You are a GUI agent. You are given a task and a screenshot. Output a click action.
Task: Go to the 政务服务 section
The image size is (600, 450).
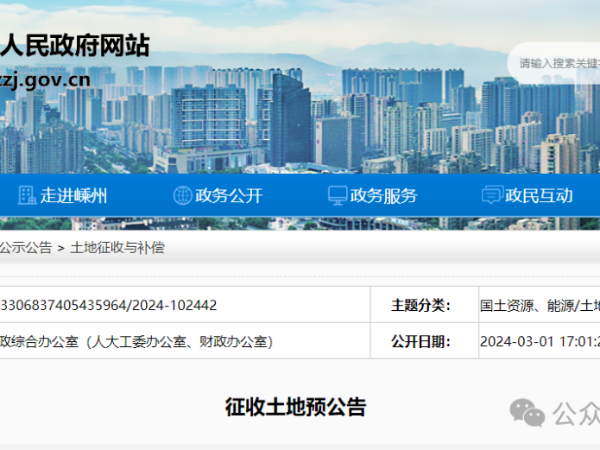[x=384, y=196]
